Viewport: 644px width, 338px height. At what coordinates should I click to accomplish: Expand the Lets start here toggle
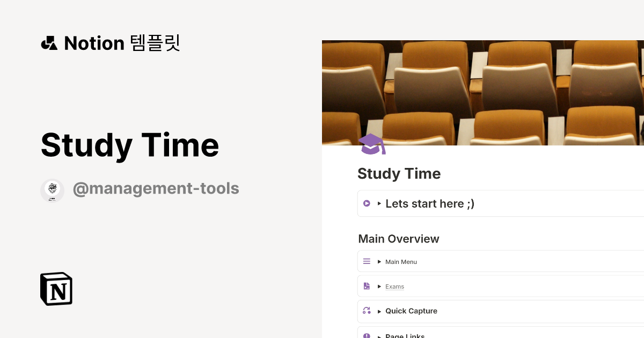[x=379, y=204]
